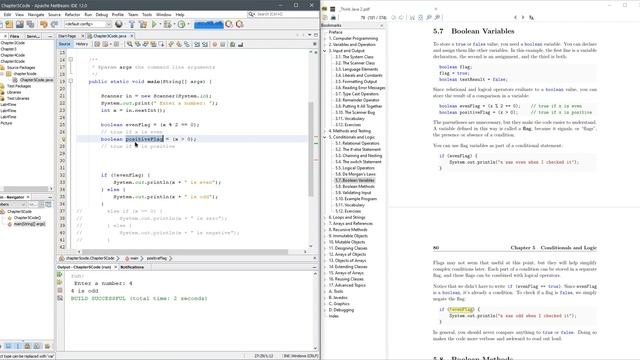Click the garbage collection memory icon

pos(209,24)
